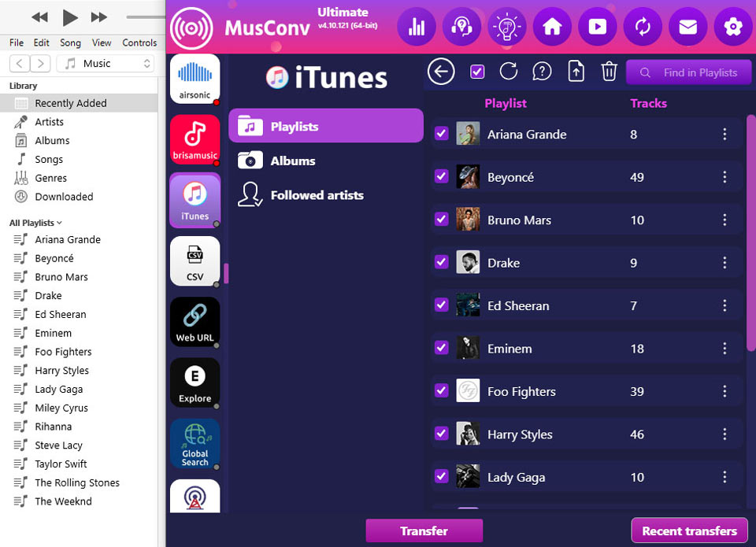Open the File menu in iTunes
Viewport: 756px width, 547px height.
tap(17, 43)
